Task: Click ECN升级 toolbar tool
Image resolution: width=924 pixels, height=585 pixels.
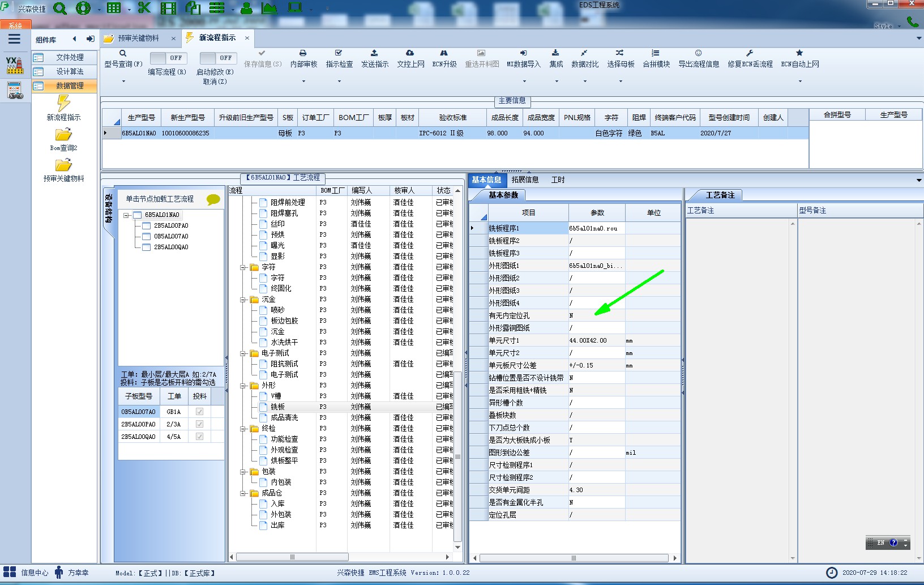Action: point(444,59)
